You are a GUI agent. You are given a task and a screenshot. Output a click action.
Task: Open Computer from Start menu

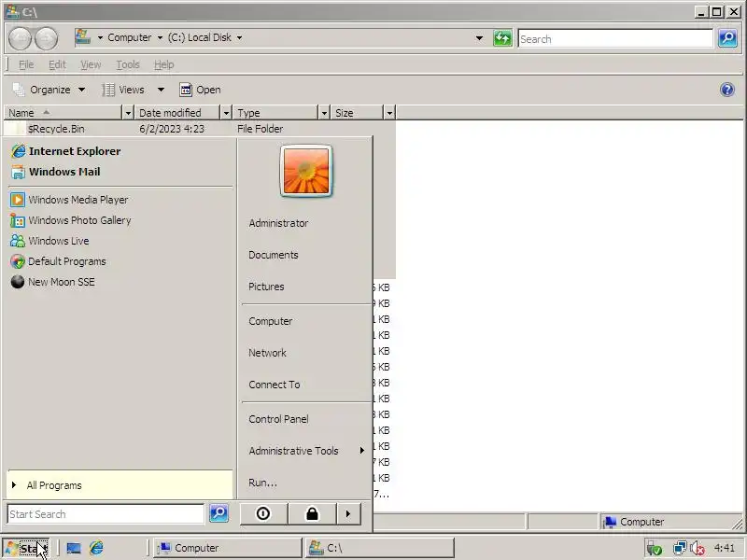(x=270, y=321)
